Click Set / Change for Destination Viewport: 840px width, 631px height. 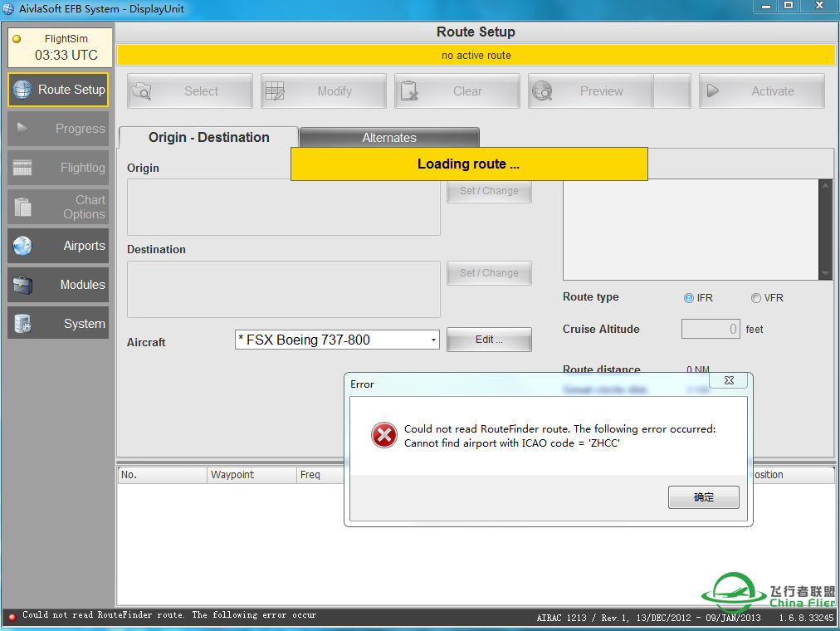click(x=489, y=273)
